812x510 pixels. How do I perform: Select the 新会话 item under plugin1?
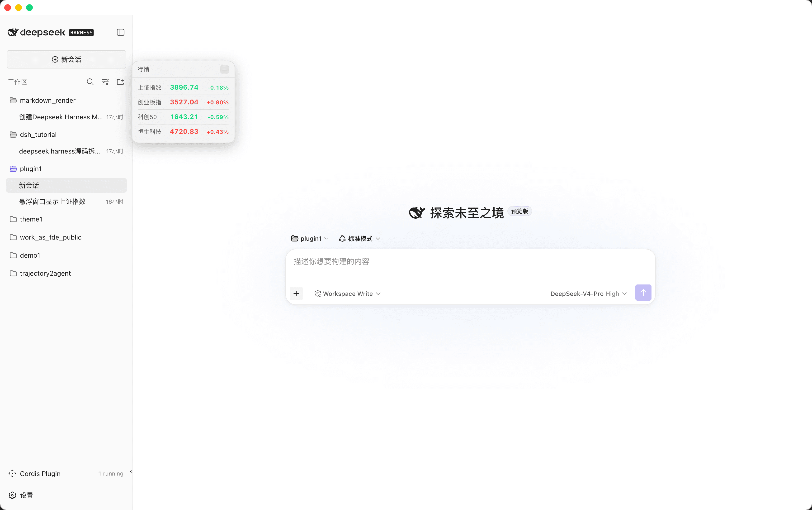tap(66, 185)
